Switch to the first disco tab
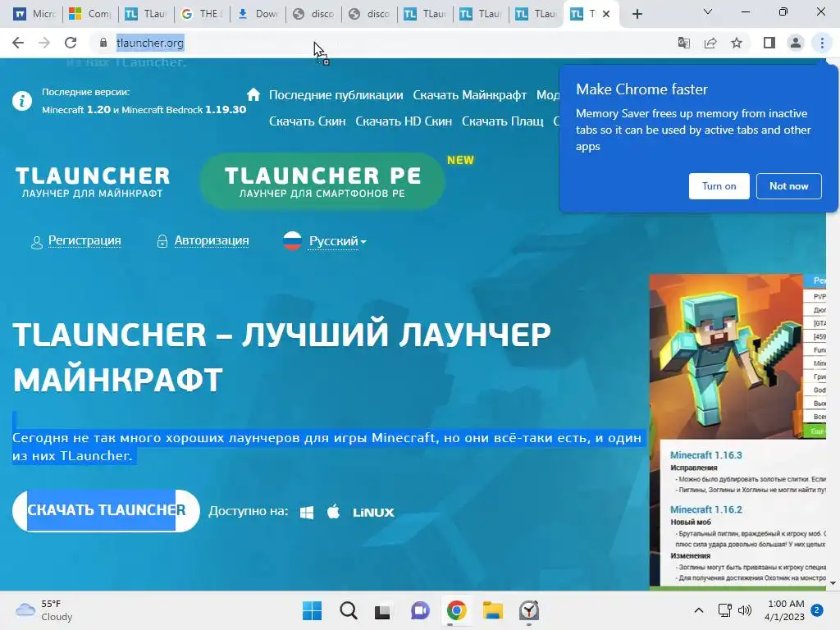The height and width of the screenshot is (630, 840). [313, 14]
